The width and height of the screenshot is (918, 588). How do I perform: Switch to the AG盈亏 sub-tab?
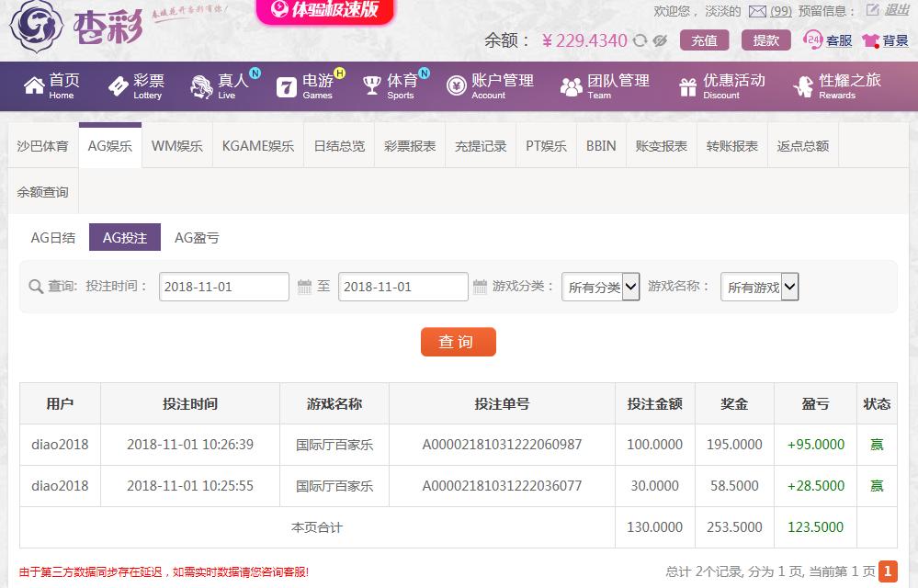[197, 238]
